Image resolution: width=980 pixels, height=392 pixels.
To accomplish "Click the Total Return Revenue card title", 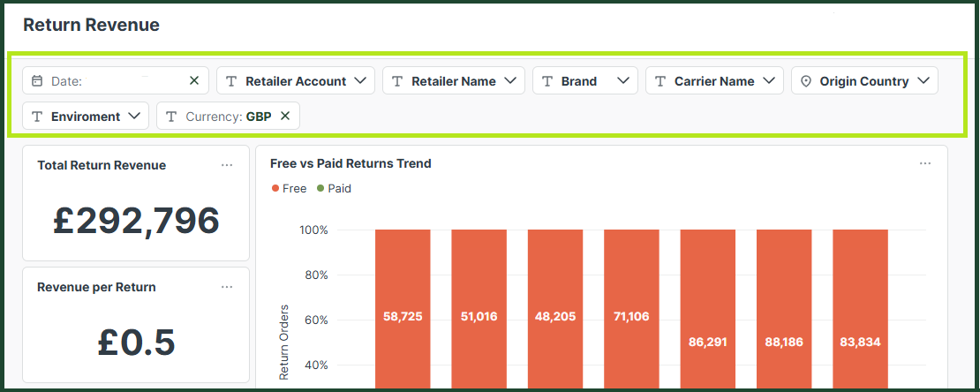I will pos(102,165).
